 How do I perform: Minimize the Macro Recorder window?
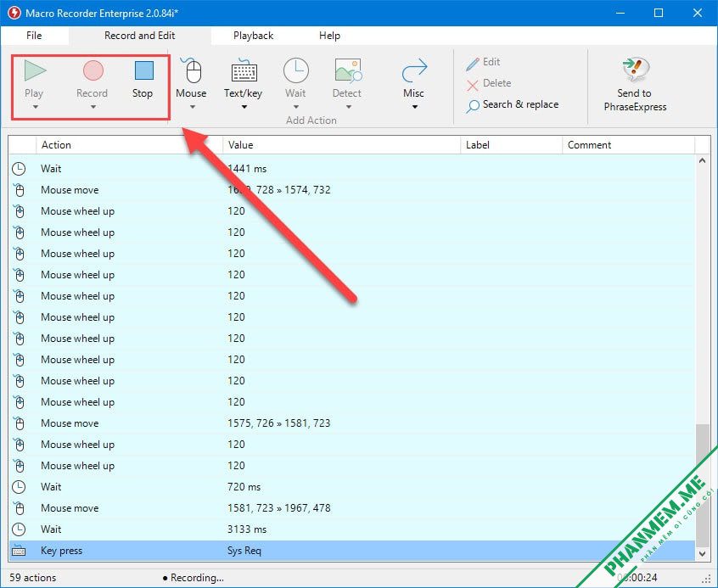[x=620, y=13]
